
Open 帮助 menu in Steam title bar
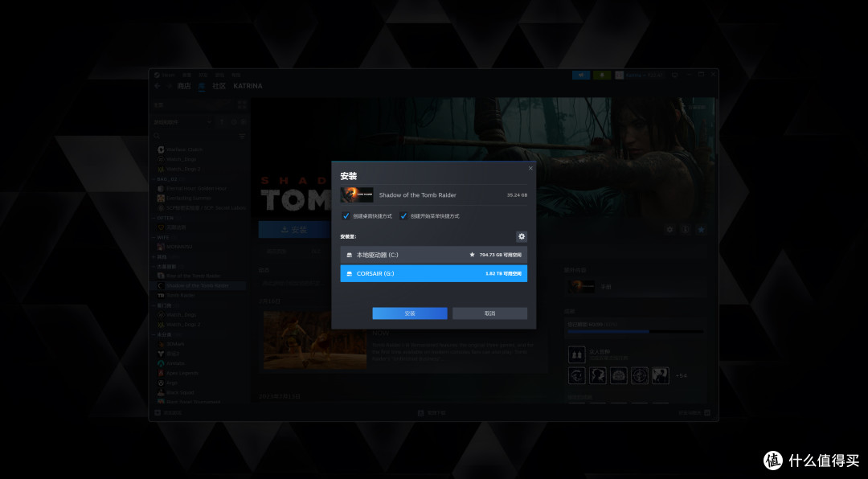[x=235, y=75]
